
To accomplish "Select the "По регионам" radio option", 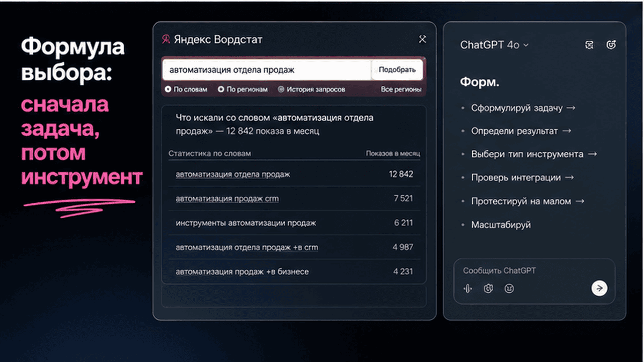I will pyautogui.click(x=243, y=90).
